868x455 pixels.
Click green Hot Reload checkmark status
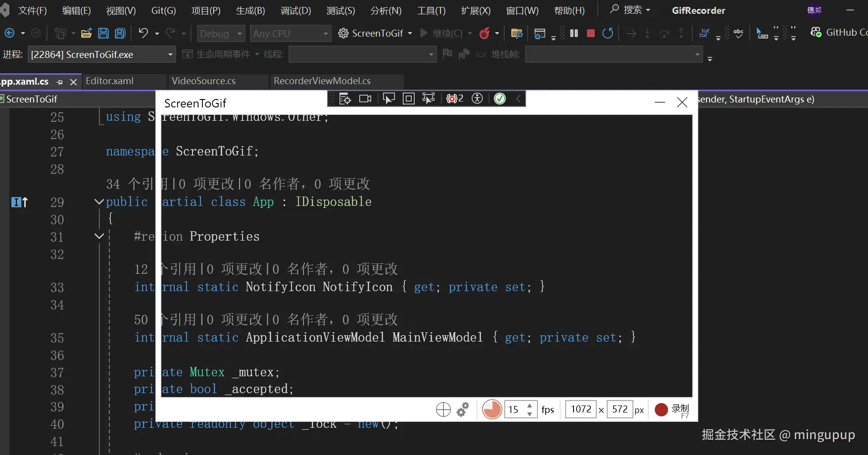tap(500, 99)
